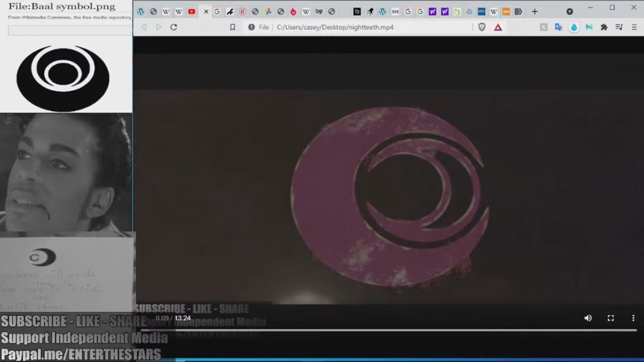Switch to the bp tab
Image resolution: width=644 pixels, height=362 pixels.
[x=319, y=12]
